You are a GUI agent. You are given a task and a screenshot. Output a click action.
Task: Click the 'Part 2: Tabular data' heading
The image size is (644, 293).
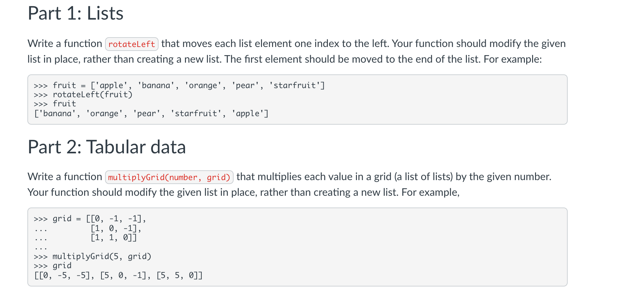[107, 147]
